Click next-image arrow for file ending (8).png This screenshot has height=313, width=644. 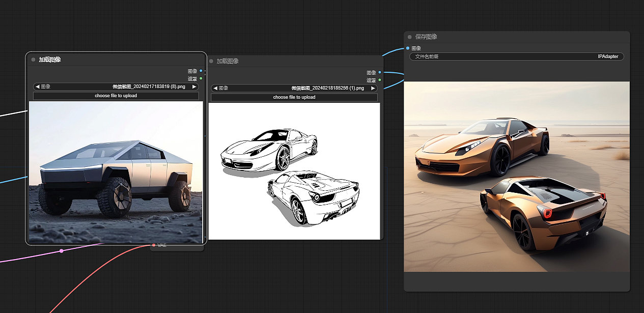(194, 87)
